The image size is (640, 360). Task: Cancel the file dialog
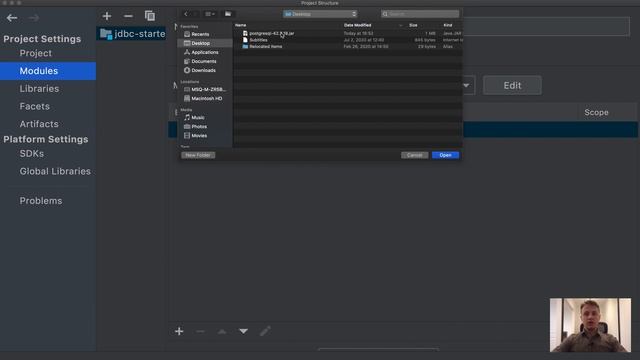[x=414, y=155]
